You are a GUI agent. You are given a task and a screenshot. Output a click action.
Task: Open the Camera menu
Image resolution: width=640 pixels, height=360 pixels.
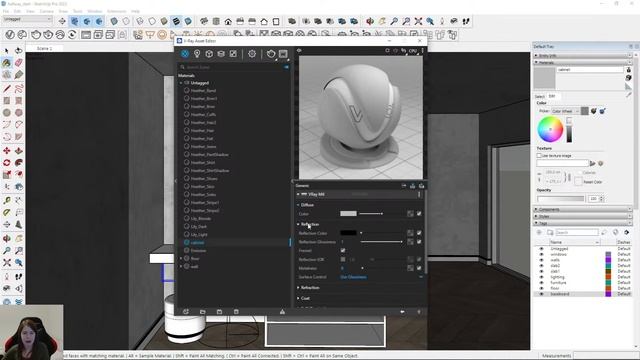tap(47, 11)
